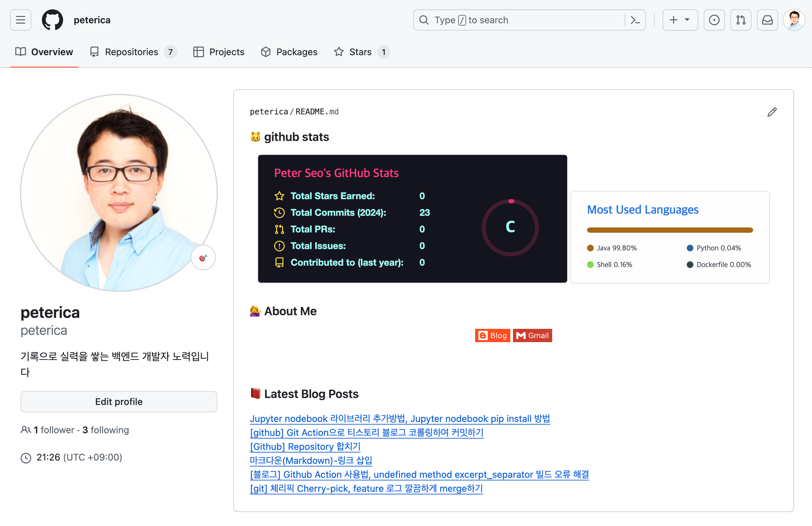Switch to the Stars tab
812x526 pixels.
(x=361, y=52)
